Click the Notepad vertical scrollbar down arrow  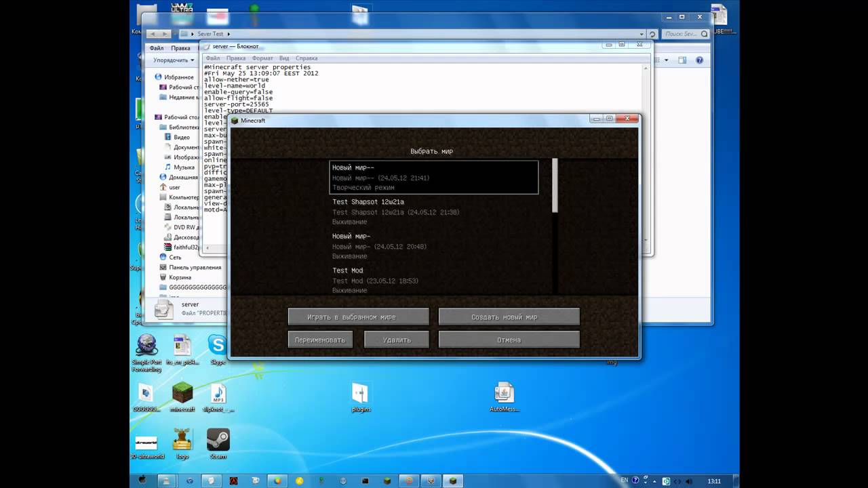647,241
